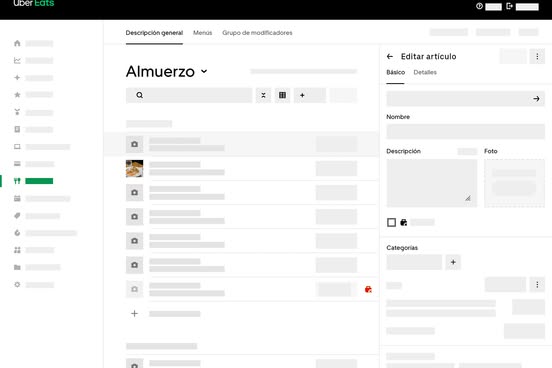Select the green fork-and-knife menu icon
552x368 pixels.
(x=17, y=181)
